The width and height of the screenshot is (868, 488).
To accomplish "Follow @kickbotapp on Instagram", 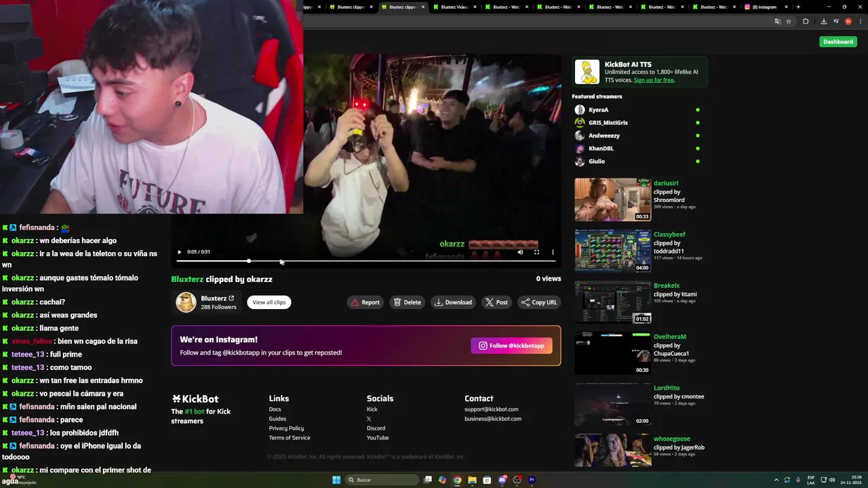I will pyautogui.click(x=512, y=346).
